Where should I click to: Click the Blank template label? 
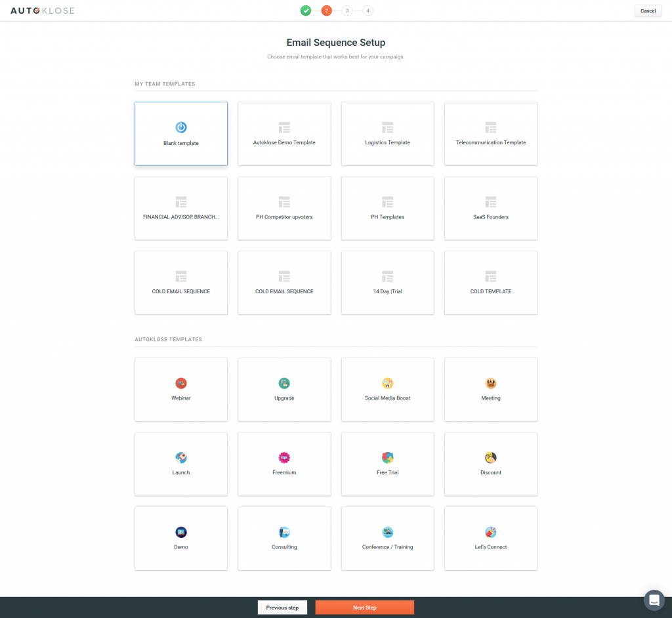(181, 143)
